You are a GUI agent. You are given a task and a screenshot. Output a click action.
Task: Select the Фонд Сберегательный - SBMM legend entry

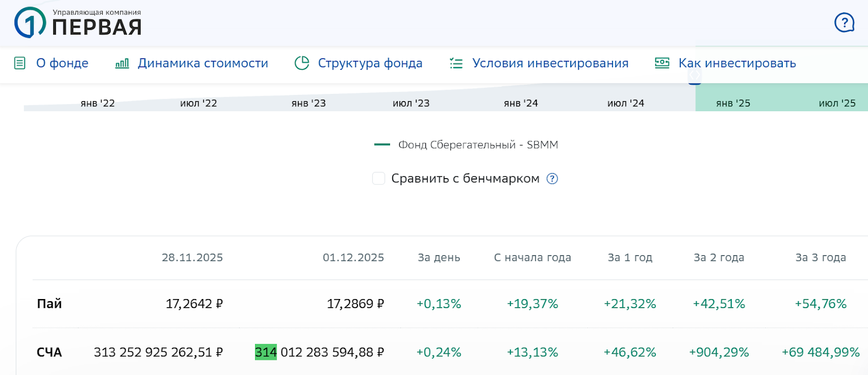pos(478,144)
